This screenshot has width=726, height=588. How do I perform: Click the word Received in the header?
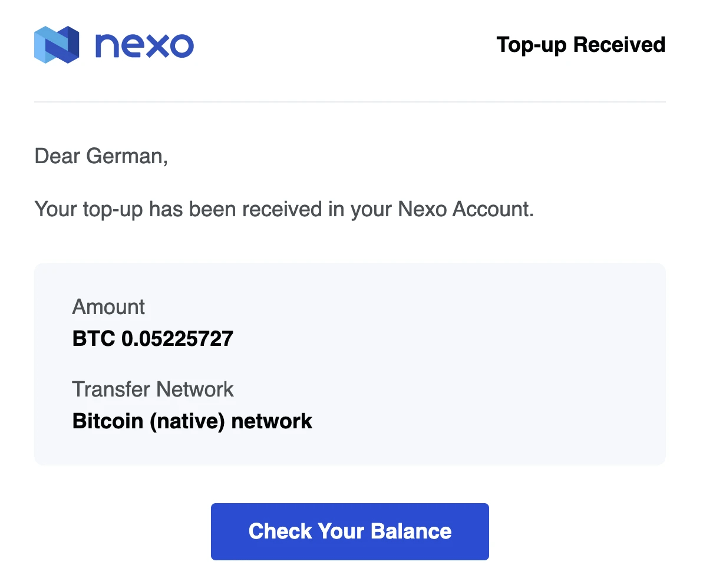(619, 45)
